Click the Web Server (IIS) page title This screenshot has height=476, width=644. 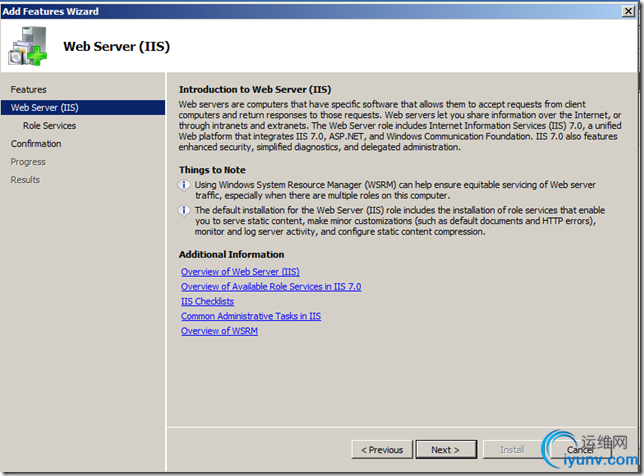[x=117, y=46]
